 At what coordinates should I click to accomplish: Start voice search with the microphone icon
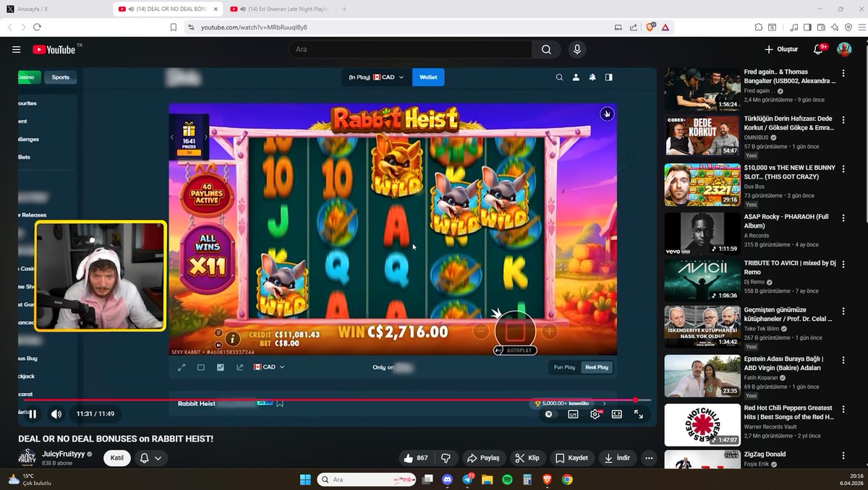(577, 49)
